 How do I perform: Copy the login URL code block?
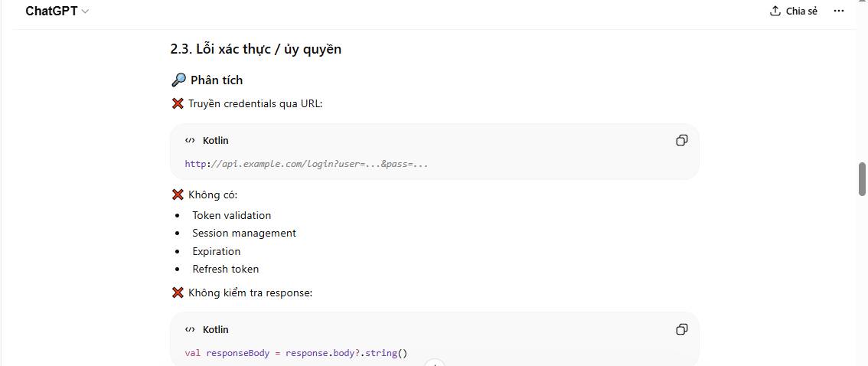[x=681, y=140]
